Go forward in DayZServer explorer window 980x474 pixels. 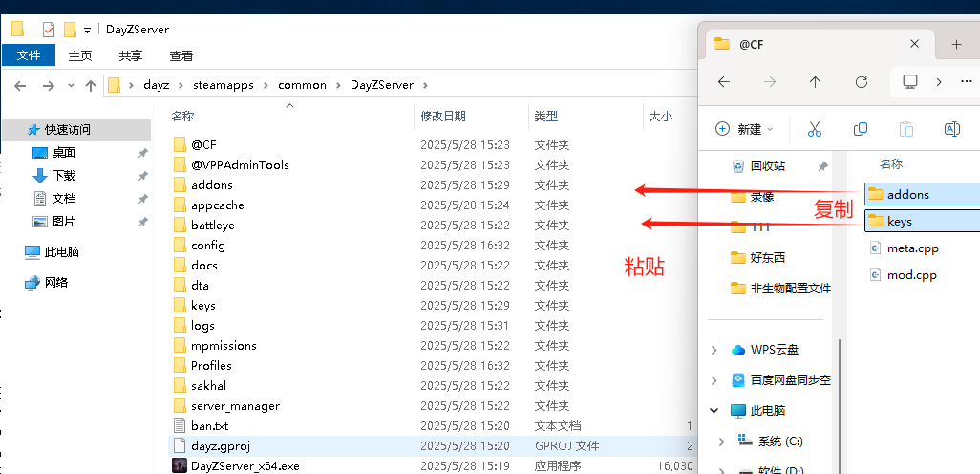pos(48,86)
